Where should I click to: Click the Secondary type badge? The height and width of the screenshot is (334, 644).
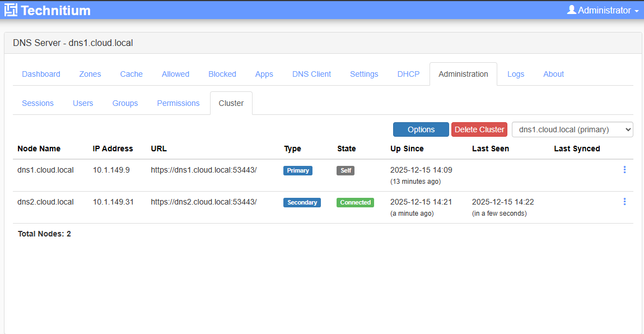(302, 202)
